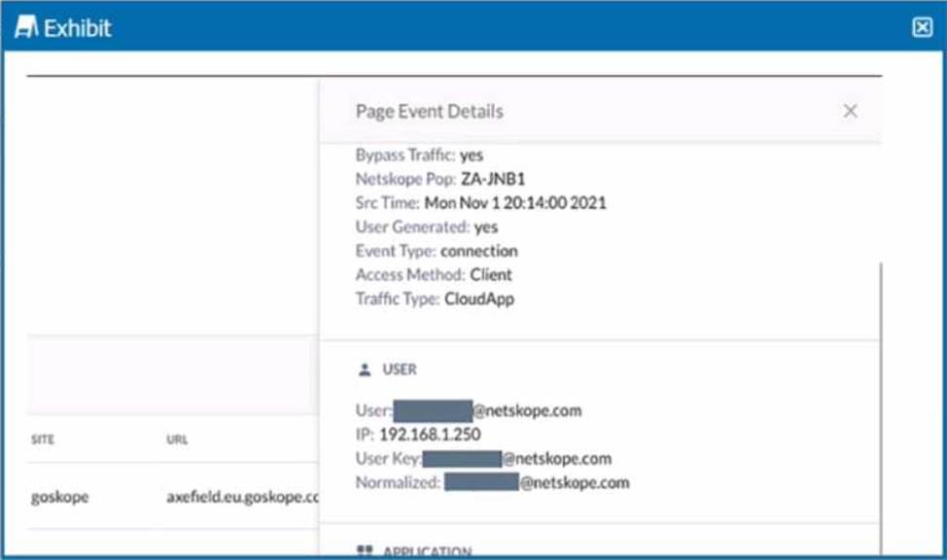
Task: Click the Exhibit title text
Action: click(78, 28)
